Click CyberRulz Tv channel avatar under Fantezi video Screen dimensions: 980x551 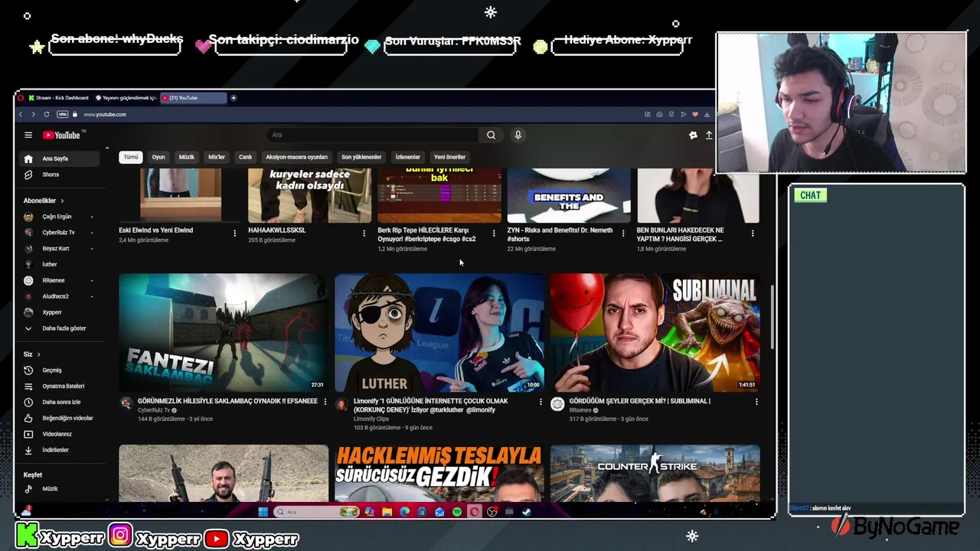click(126, 404)
